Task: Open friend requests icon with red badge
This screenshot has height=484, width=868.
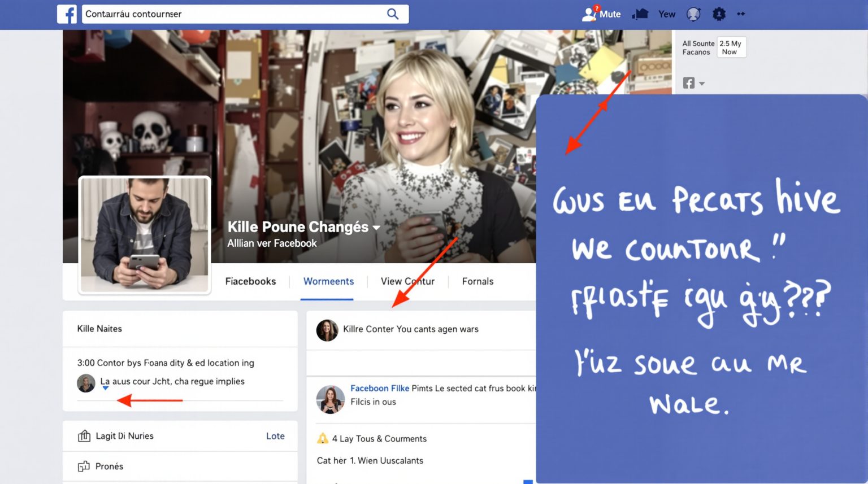Action: click(x=589, y=14)
